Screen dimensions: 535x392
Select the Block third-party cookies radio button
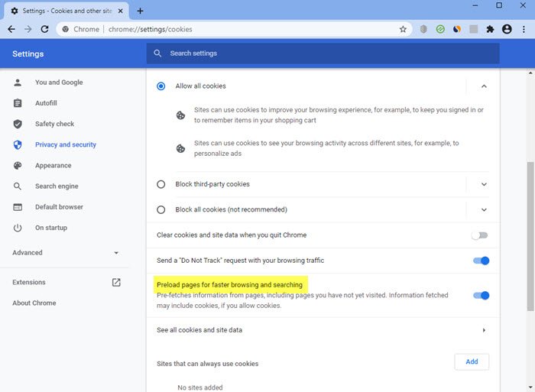click(x=160, y=184)
